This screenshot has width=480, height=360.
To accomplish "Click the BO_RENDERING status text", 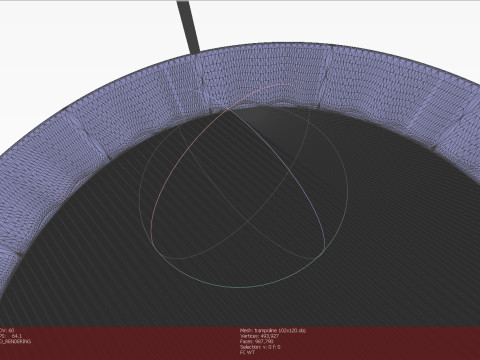I will pyautogui.click(x=15, y=341).
